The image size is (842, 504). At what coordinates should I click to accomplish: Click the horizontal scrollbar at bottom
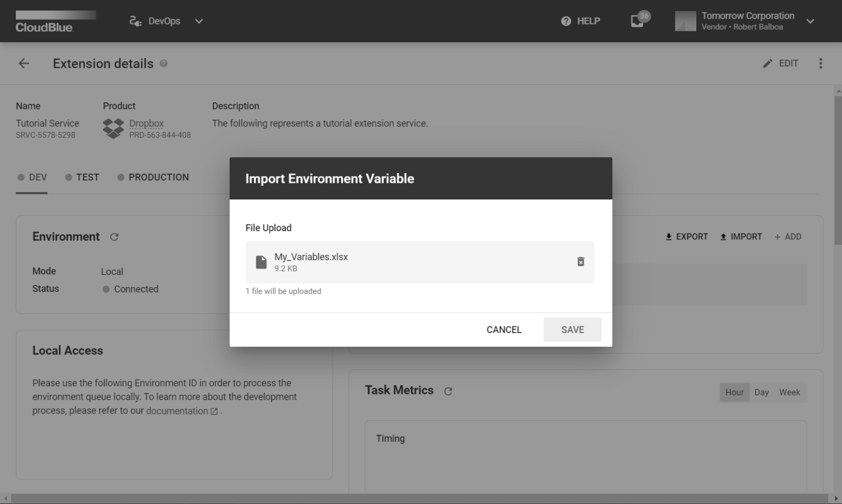419,499
